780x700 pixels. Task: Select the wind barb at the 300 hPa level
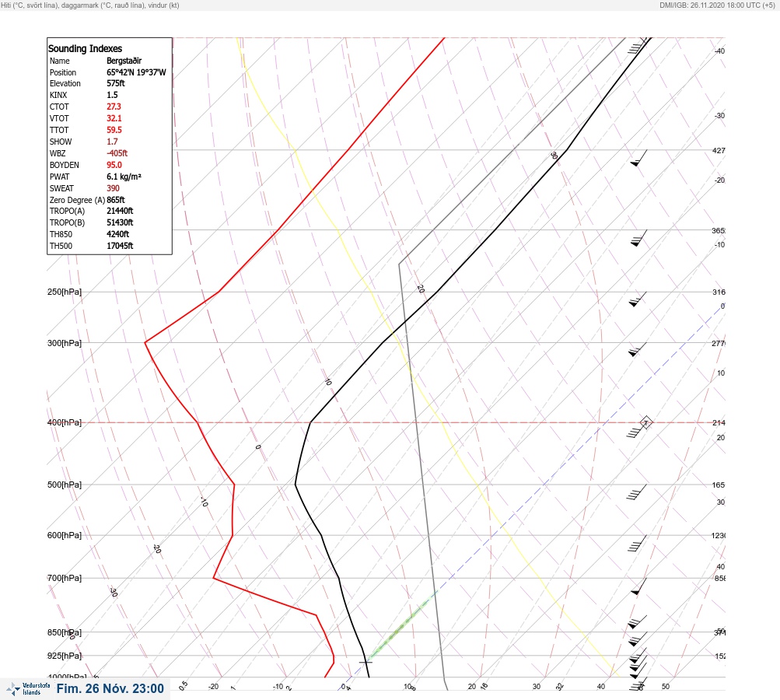pos(637,349)
